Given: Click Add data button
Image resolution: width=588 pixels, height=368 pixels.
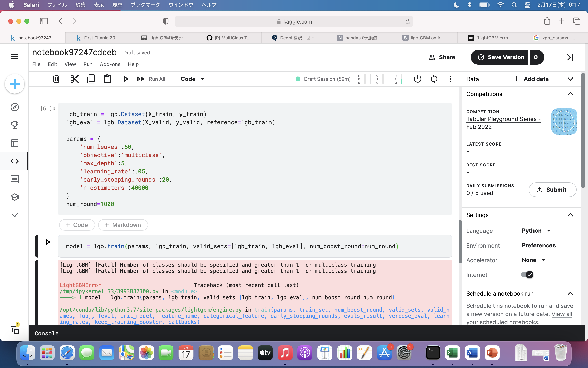Looking at the screenshot, I should pyautogui.click(x=531, y=79).
